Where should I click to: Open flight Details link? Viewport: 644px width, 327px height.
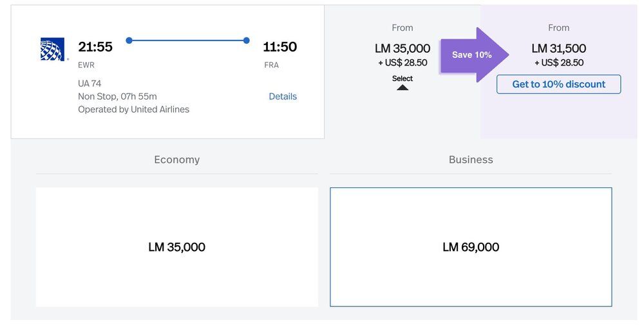tap(283, 97)
